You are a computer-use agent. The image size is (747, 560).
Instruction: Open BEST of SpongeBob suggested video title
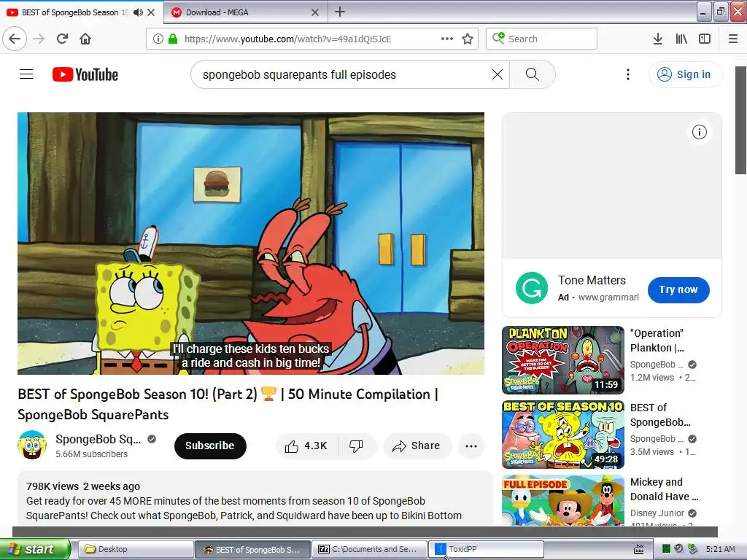pyautogui.click(x=660, y=415)
